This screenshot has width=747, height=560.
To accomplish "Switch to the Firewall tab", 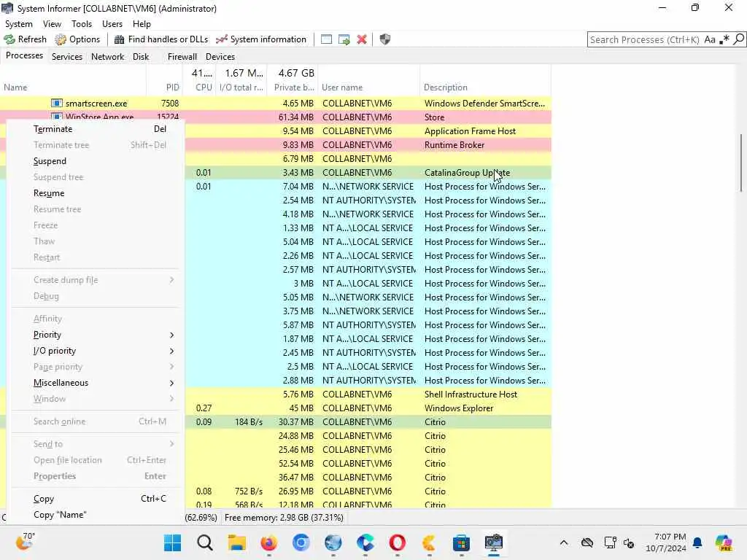I will click(x=182, y=57).
